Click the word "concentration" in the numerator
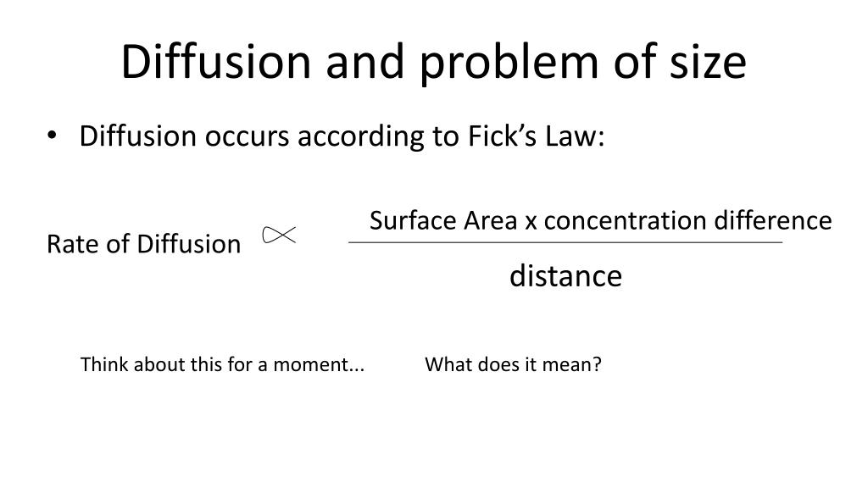Image resolution: width=868 pixels, height=488 pixels. pos(625,221)
